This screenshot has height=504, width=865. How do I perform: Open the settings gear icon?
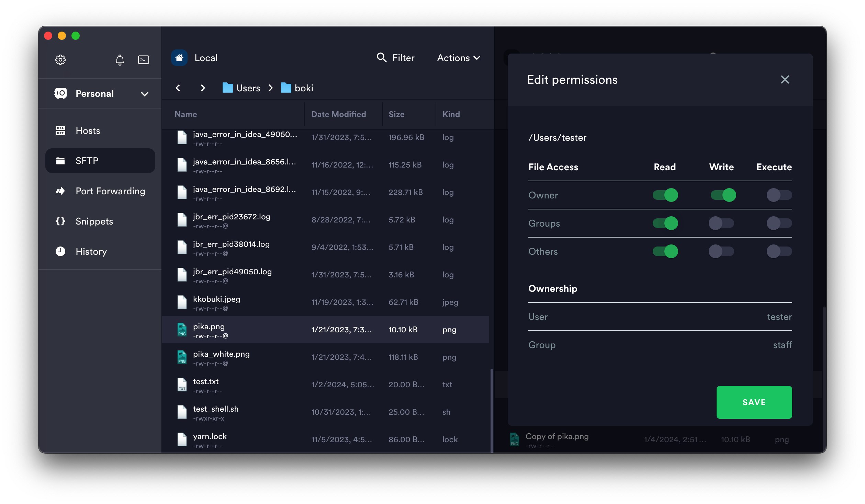60,60
